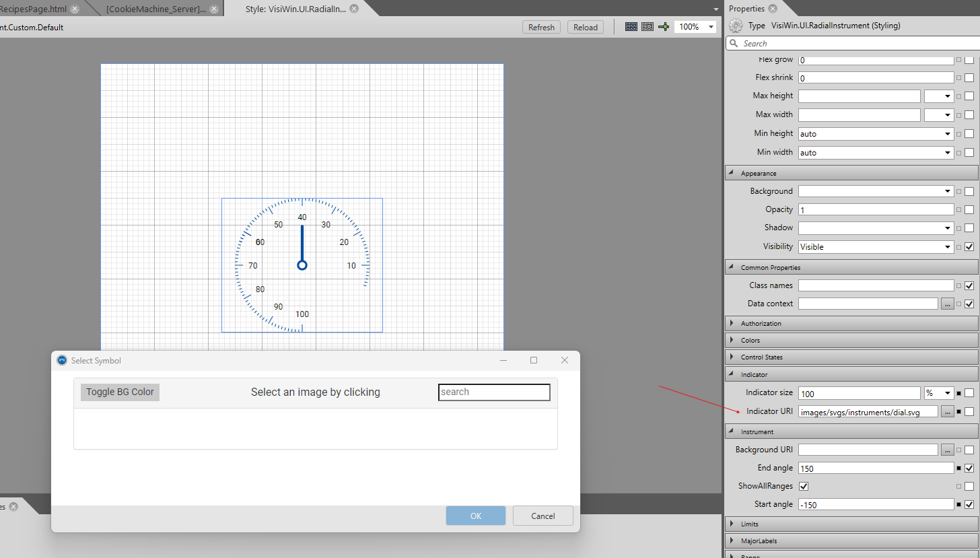
Task: Uncheck the End angle override checkbox
Action: pyautogui.click(x=969, y=467)
